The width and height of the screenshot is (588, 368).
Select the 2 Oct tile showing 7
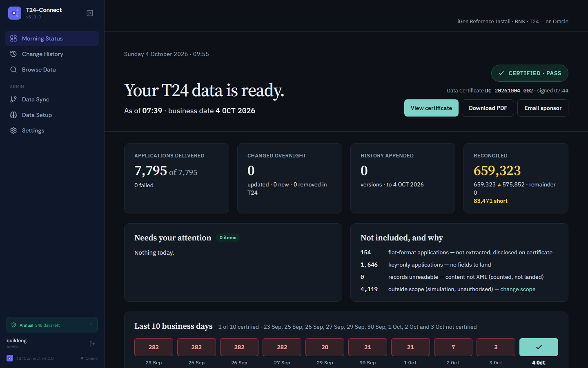coord(453,347)
